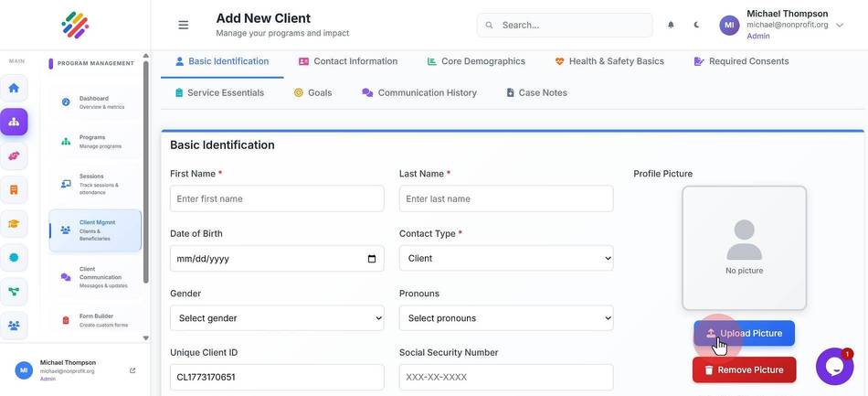This screenshot has width=868, height=396.
Task: Switch to Communication History tab
Action: [419, 93]
